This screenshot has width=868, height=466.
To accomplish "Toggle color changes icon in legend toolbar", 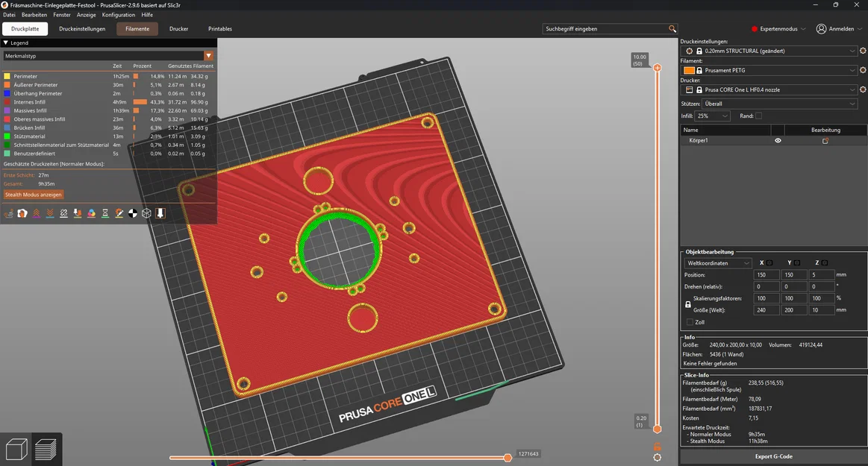I will [x=91, y=213].
